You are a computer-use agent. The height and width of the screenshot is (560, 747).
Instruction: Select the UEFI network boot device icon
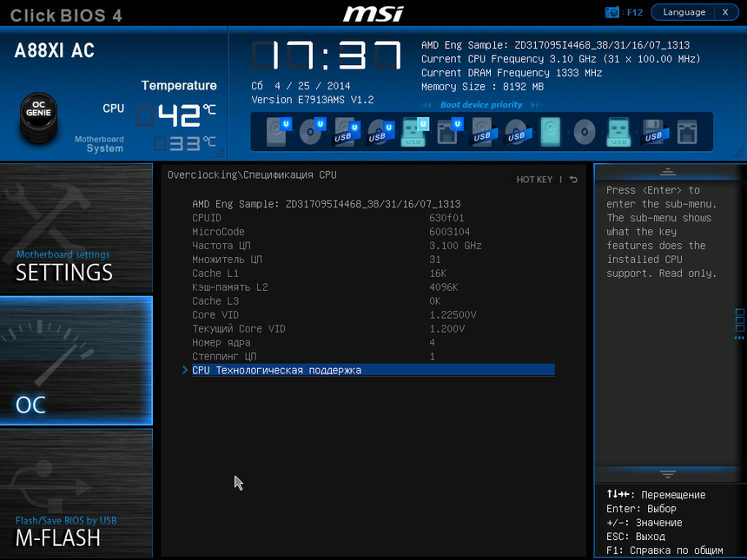(447, 131)
